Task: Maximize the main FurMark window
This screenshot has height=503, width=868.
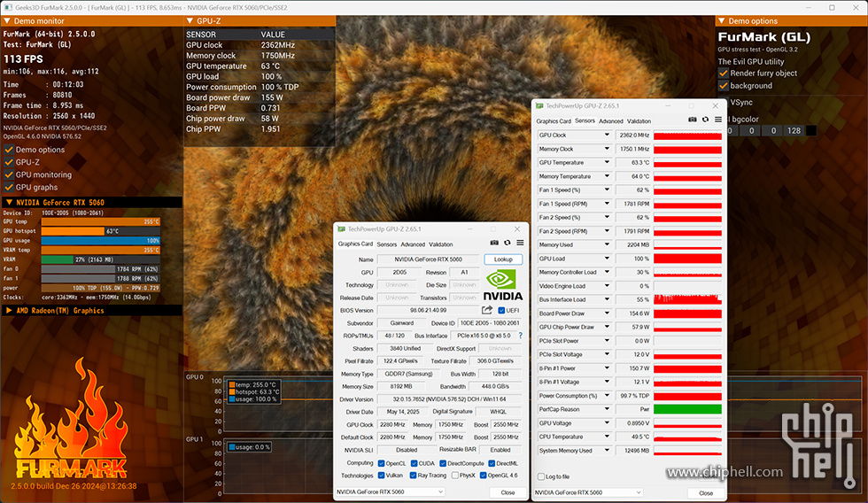Action: pyautogui.click(x=832, y=7)
